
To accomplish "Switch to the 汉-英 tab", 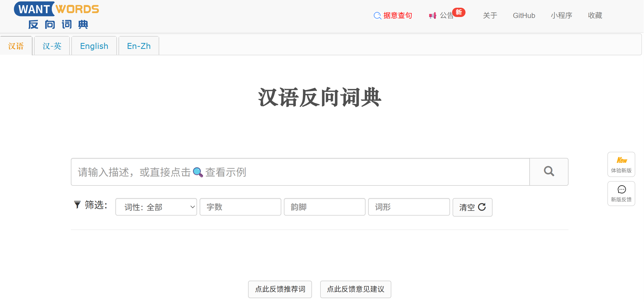I will point(52,46).
